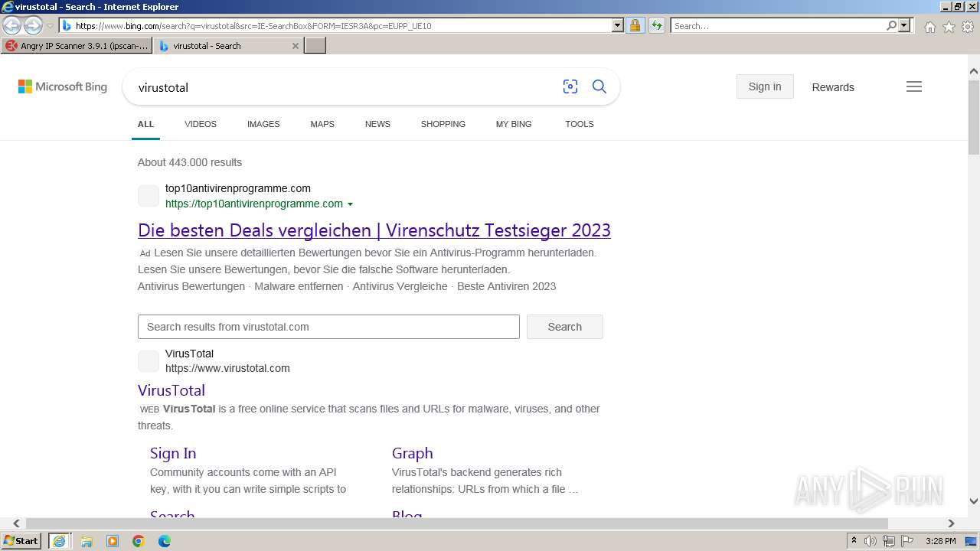Screen dimensions: 980x551
Task: Click the Beste Antiviren 2023 sublink
Action: (506, 286)
